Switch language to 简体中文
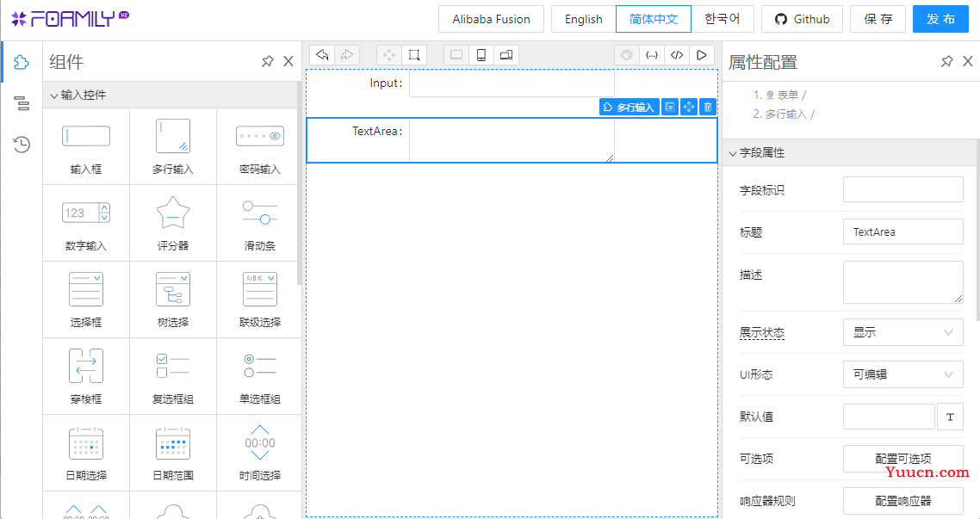 tap(654, 19)
